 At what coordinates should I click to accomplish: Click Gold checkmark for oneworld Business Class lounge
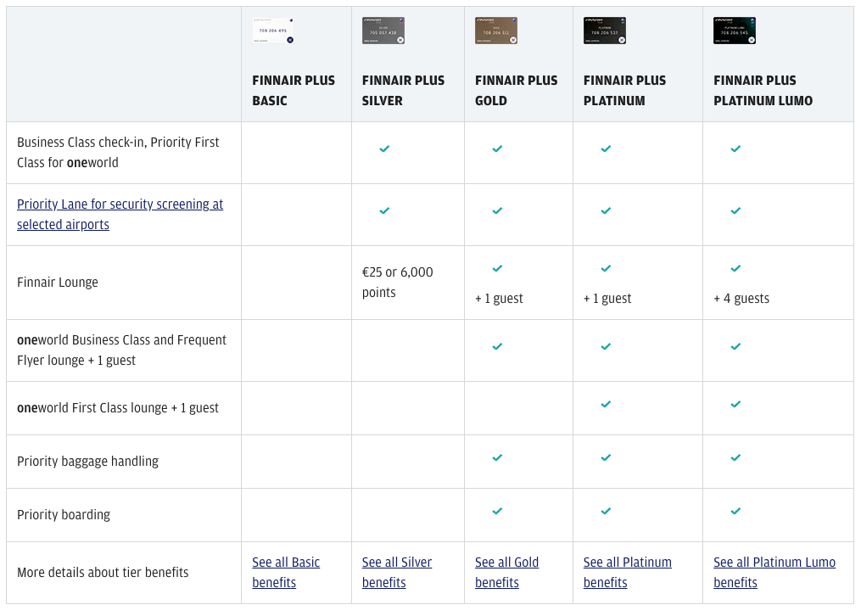497,346
